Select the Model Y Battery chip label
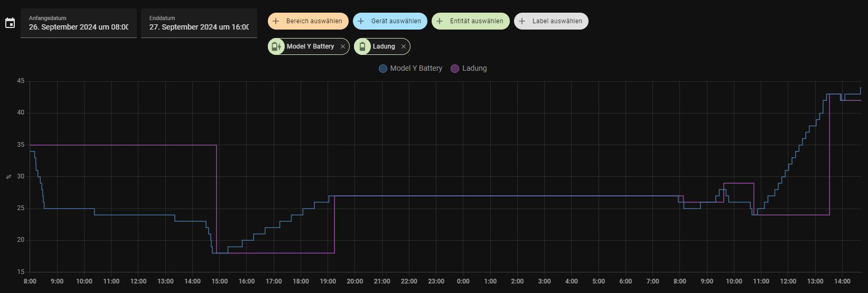This screenshot has height=293, width=868. tap(310, 46)
